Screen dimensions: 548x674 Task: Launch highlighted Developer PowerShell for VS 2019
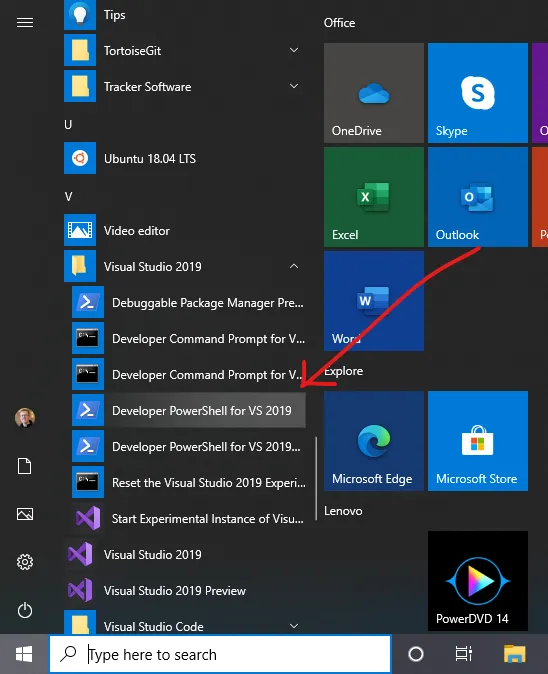(189, 411)
